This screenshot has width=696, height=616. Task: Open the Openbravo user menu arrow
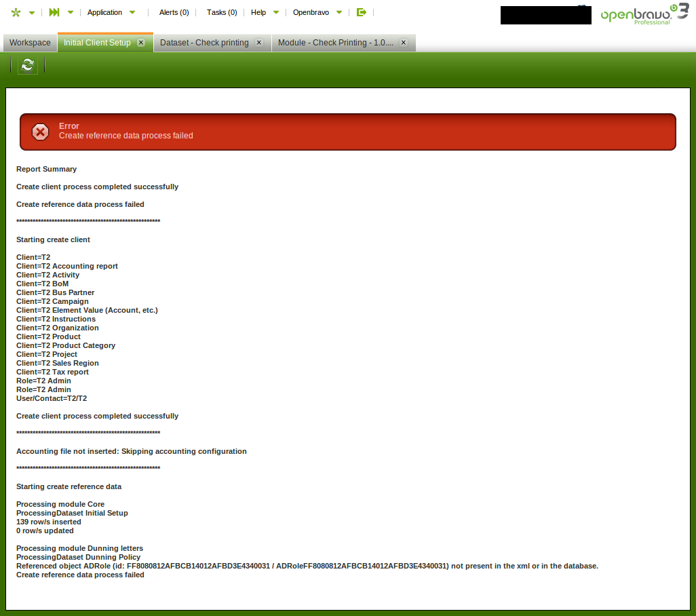pyautogui.click(x=339, y=12)
